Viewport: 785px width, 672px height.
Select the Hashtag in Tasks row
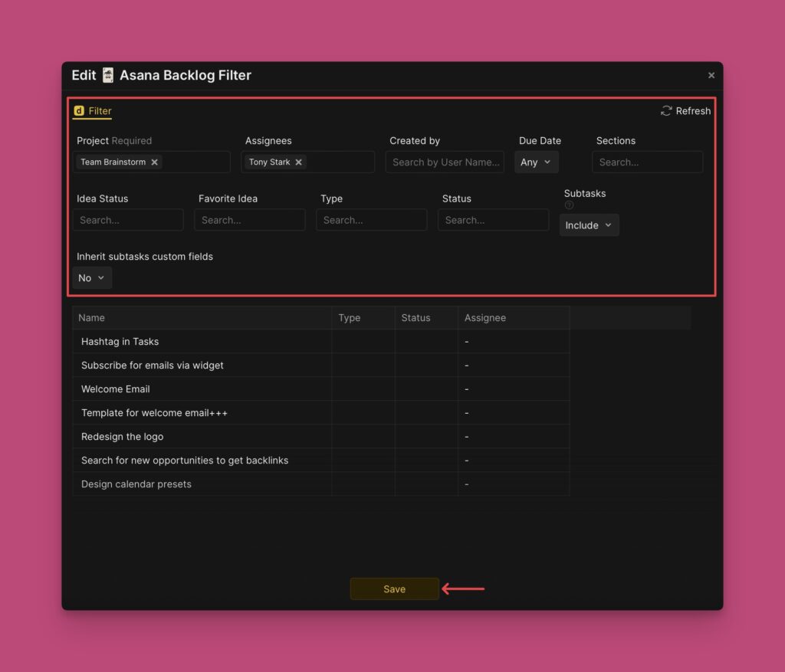(120, 342)
